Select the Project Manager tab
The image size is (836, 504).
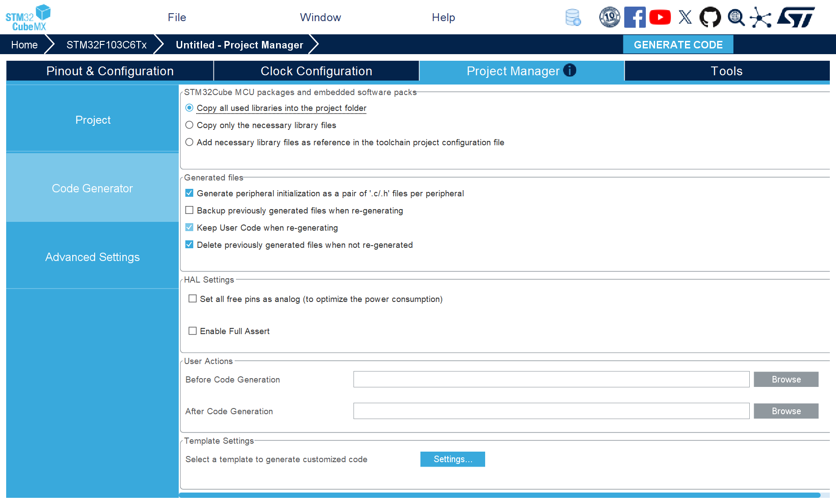point(522,71)
